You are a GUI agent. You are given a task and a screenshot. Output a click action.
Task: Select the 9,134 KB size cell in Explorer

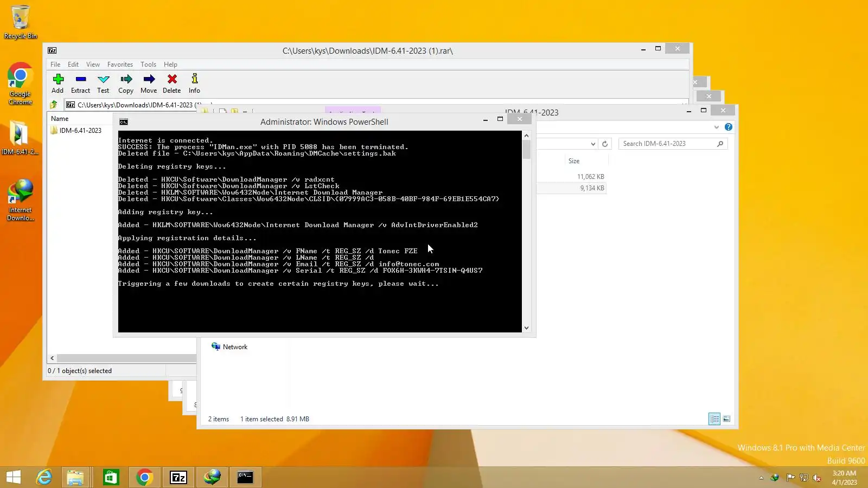click(592, 188)
